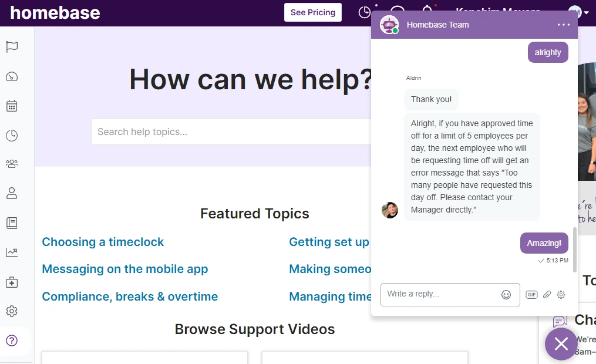Click the Homebase Team bot avatar
Screen dimensions: 596x364
(389, 25)
